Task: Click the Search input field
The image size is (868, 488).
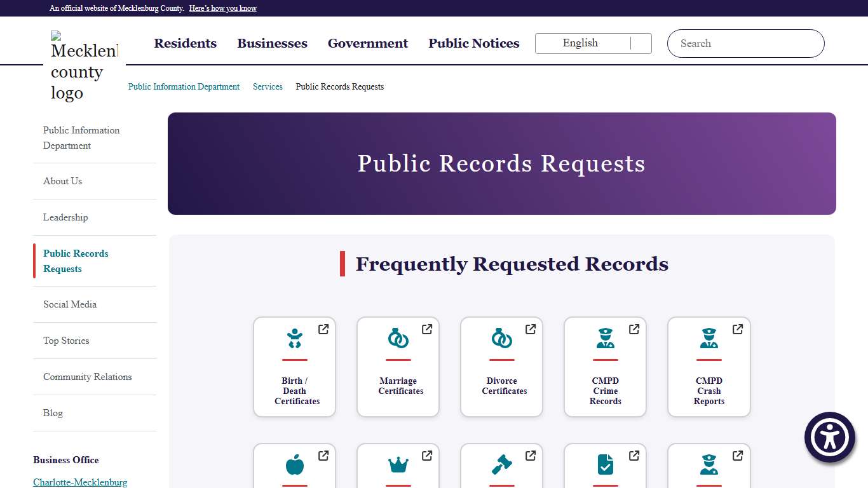Action: click(x=746, y=43)
